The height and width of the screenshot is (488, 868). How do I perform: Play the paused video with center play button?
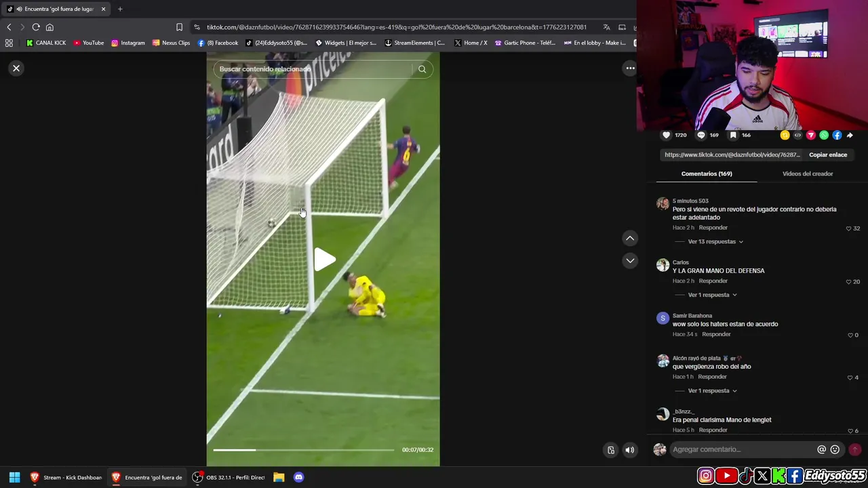pos(324,260)
